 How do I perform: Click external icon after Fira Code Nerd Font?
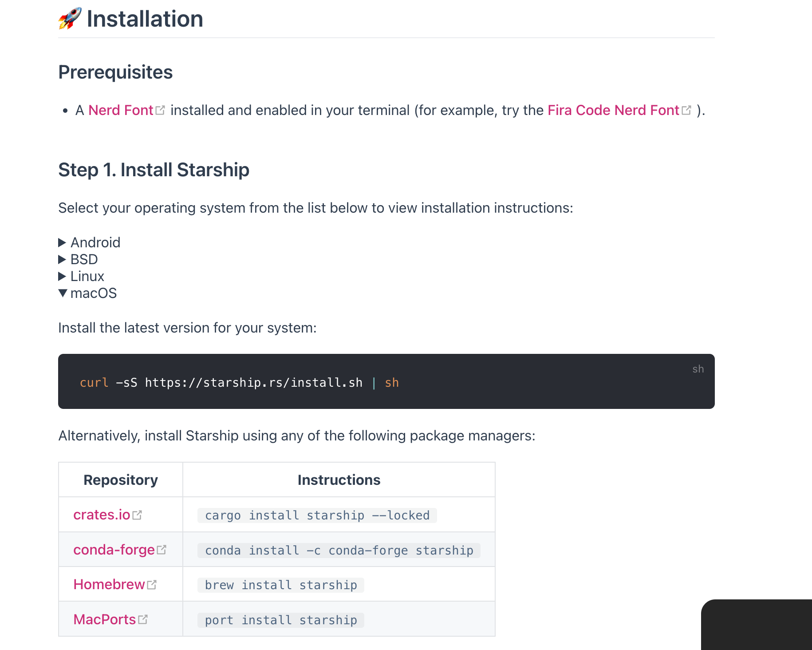click(x=686, y=110)
